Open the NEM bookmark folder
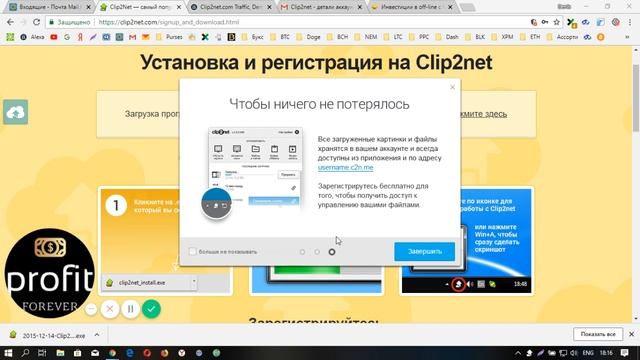The image size is (640, 360). pos(366,37)
